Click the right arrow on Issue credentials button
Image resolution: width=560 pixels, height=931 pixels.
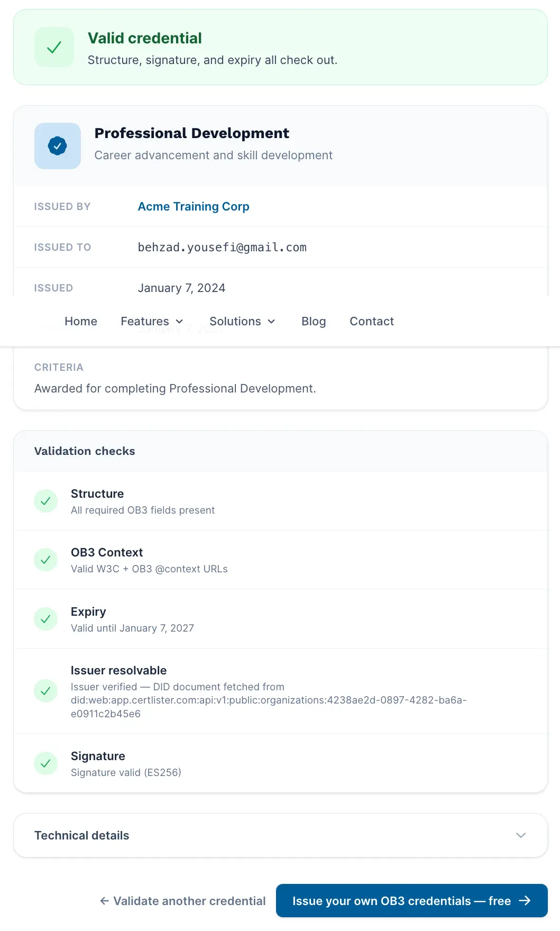click(x=525, y=901)
